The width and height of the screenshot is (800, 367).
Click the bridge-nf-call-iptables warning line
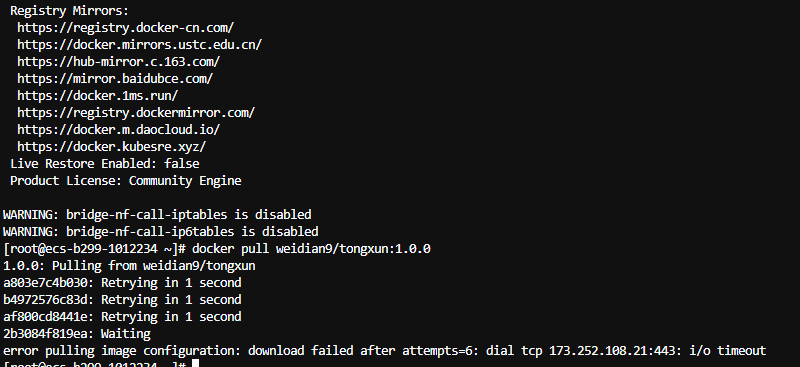157,214
